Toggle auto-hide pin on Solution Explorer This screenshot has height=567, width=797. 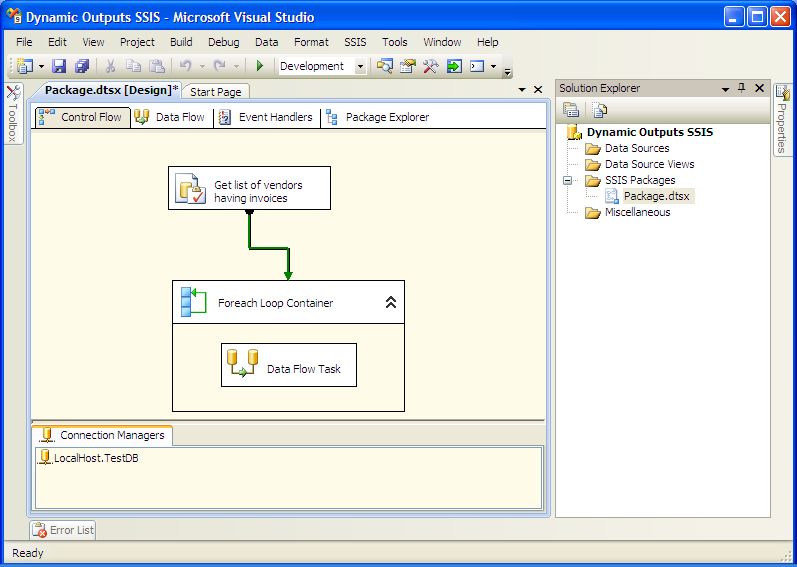742,88
